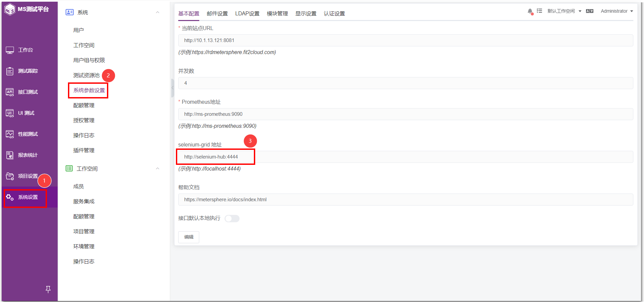Click the language switch icon

pos(590,11)
